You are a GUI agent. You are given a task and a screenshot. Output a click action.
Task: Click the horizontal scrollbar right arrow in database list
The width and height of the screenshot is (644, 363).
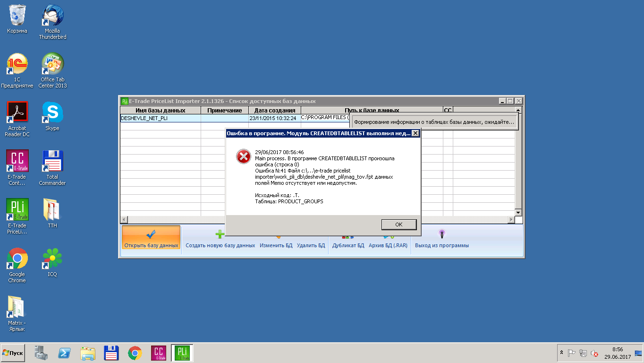pyautogui.click(x=511, y=220)
